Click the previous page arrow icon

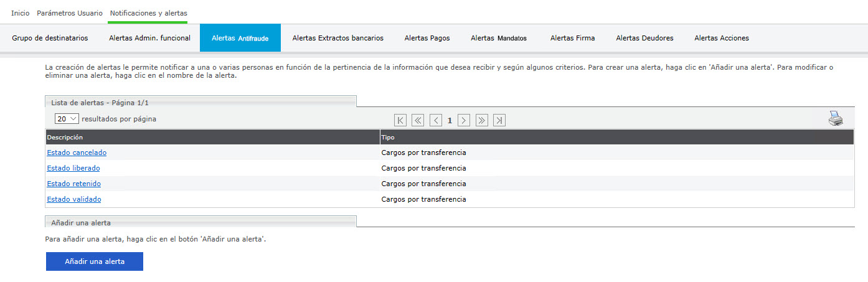436,120
